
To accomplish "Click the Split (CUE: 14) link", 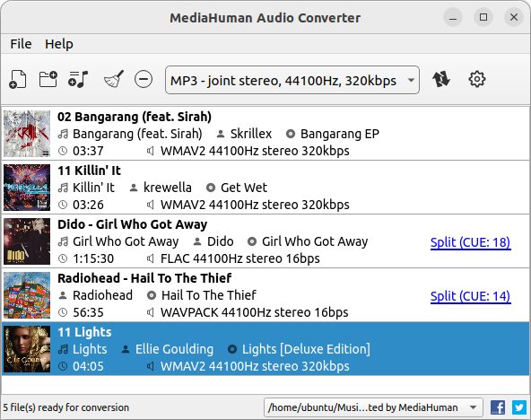I will coord(470,296).
